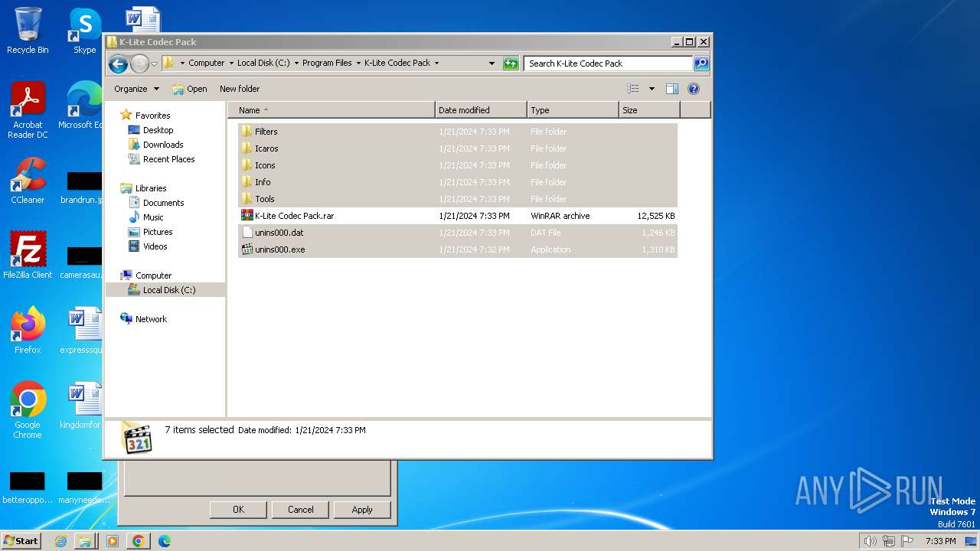Click Computer in address bar breadcrumb

pos(207,64)
